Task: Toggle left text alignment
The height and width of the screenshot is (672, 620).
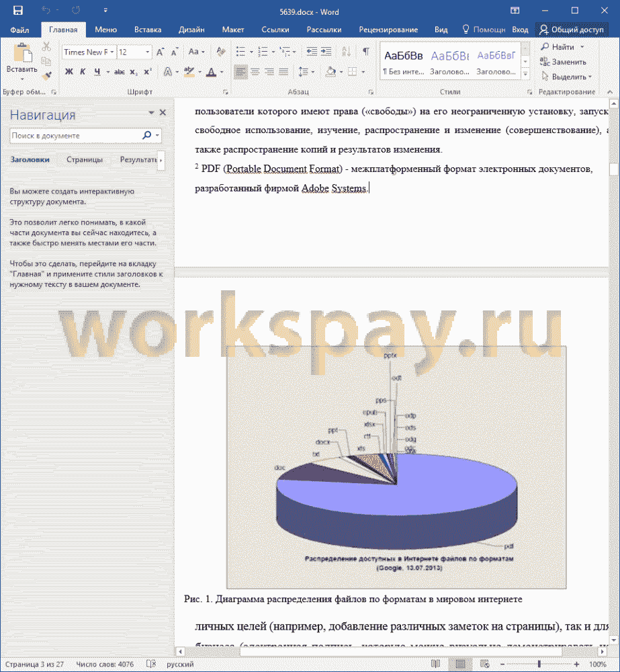Action: (x=240, y=72)
